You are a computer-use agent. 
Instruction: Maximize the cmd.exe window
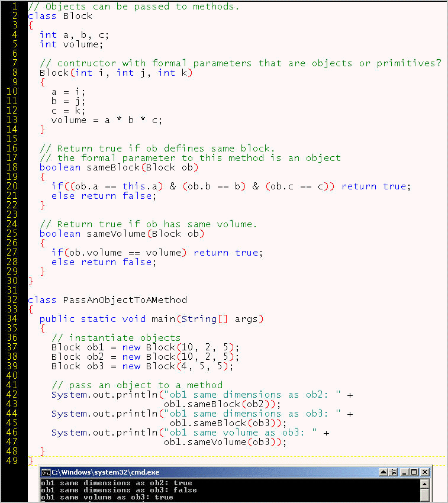tap(414, 472)
